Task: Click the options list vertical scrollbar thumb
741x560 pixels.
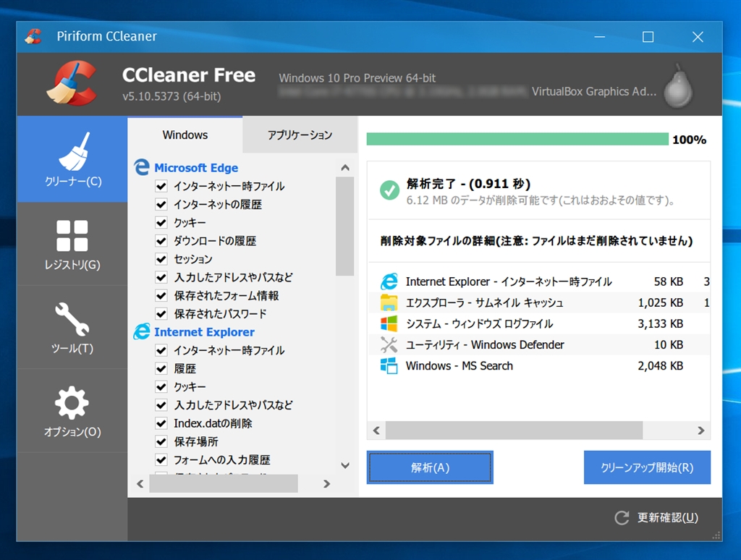Action: pyautogui.click(x=345, y=226)
